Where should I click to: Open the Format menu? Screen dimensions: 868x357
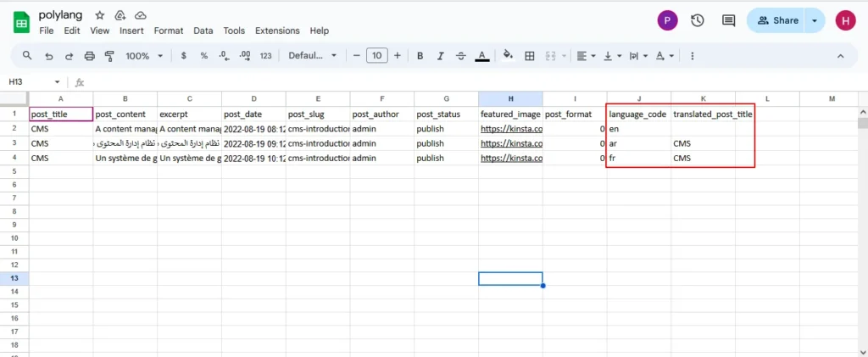(x=169, y=31)
